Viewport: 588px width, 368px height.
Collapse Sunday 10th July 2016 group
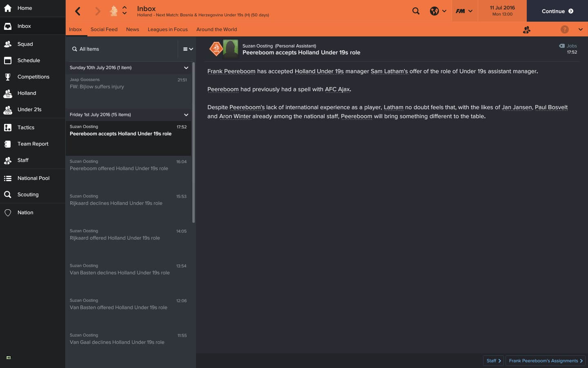point(186,68)
